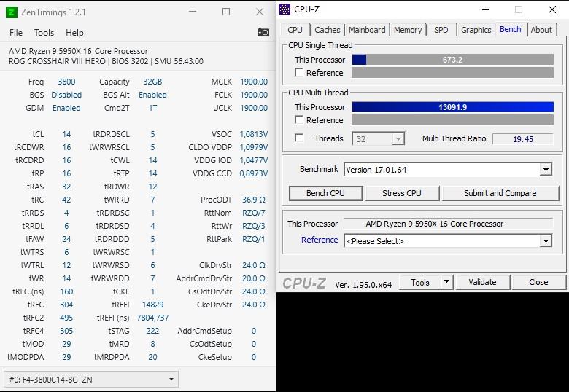569x392 pixels.
Task: Click the MCLK value 1900.00
Action: click(254, 82)
